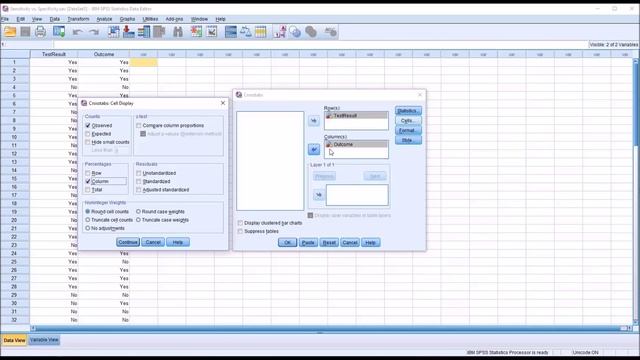
Task: Click the Go to case icon
Action: click(x=113, y=32)
